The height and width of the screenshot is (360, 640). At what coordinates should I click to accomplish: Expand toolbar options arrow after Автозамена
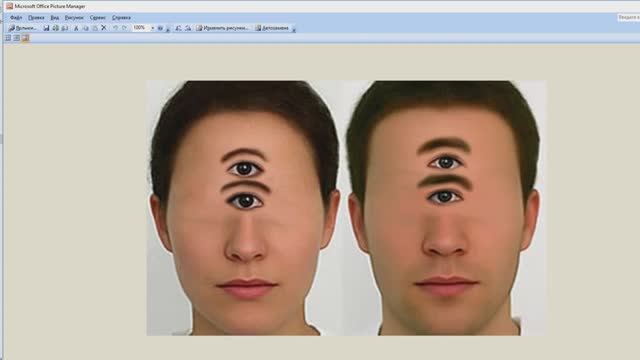tap(294, 29)
